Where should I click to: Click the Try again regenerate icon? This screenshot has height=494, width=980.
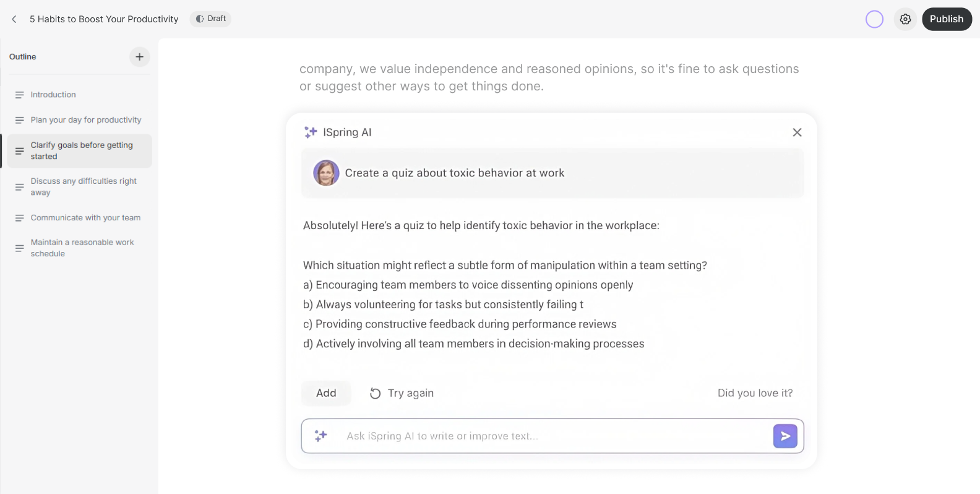pyautogui.click(x=375, y=394)
